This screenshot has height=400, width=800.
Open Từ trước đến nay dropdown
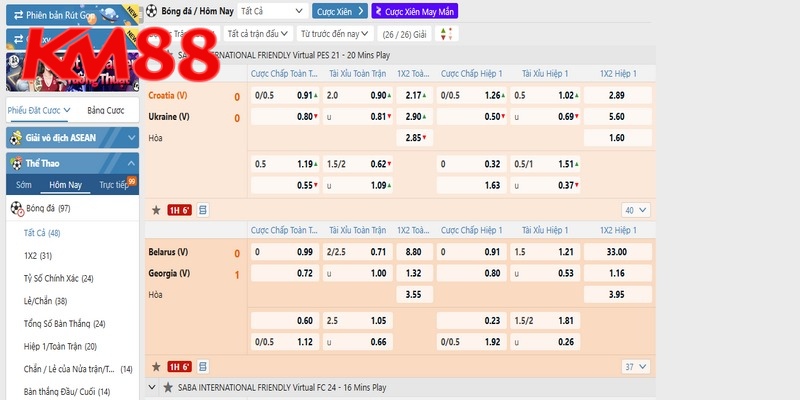click(335, 34)
